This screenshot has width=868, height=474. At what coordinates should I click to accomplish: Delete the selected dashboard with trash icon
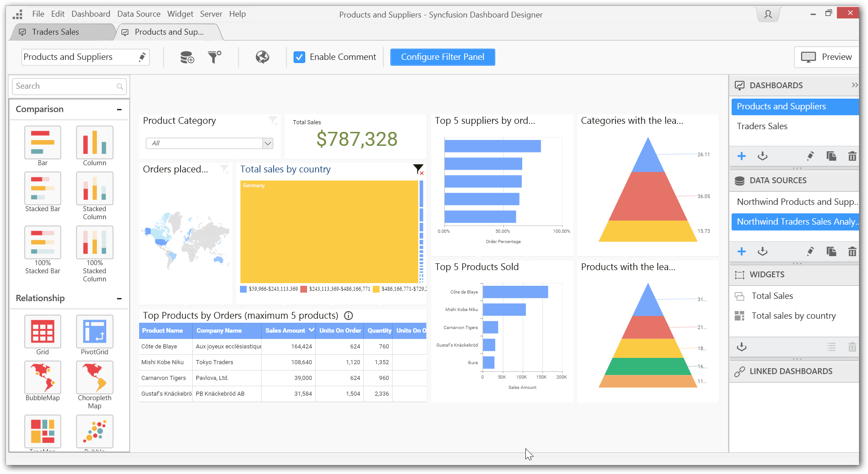(852, 156)
